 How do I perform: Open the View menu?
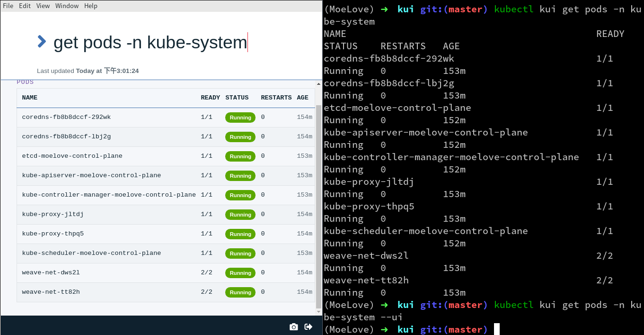[43, 6]
